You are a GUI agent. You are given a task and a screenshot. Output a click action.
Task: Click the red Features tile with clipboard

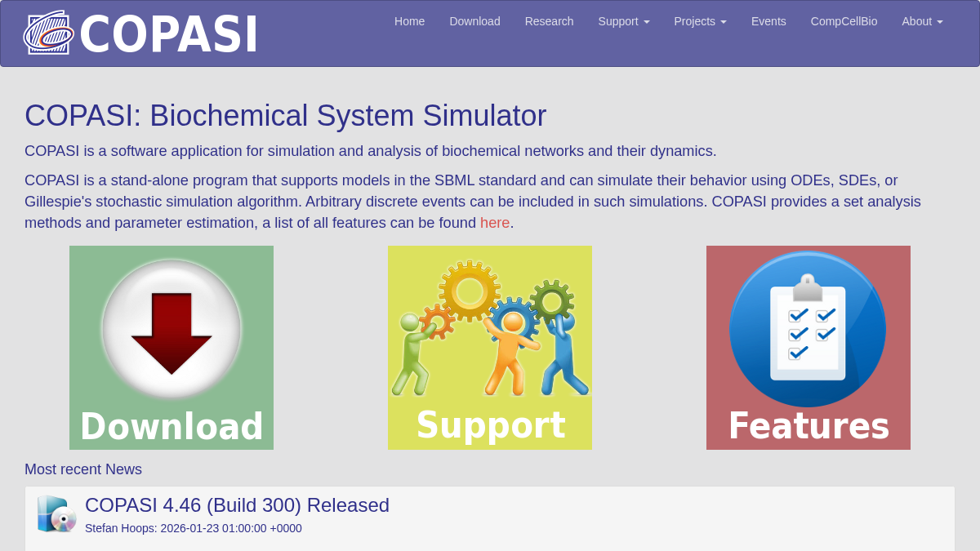tap(808, 348)
